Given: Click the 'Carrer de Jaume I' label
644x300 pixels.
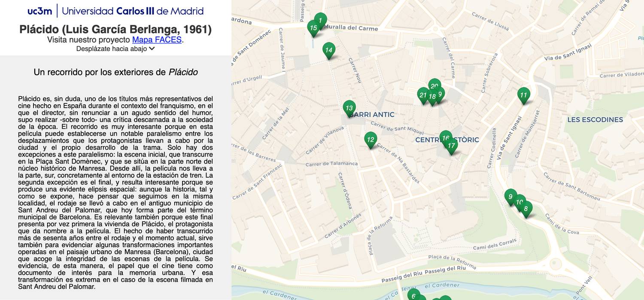Looking at the screenshot, I should 282,49.
